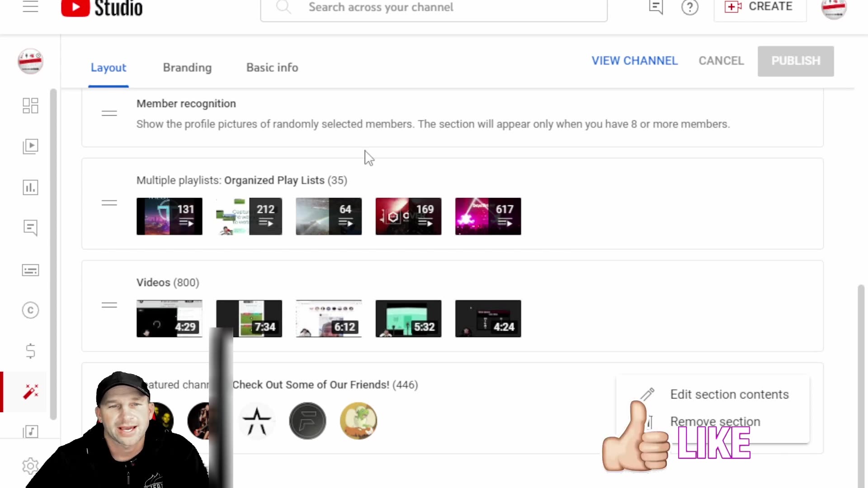Open the Copyright section

coord(30,310)
